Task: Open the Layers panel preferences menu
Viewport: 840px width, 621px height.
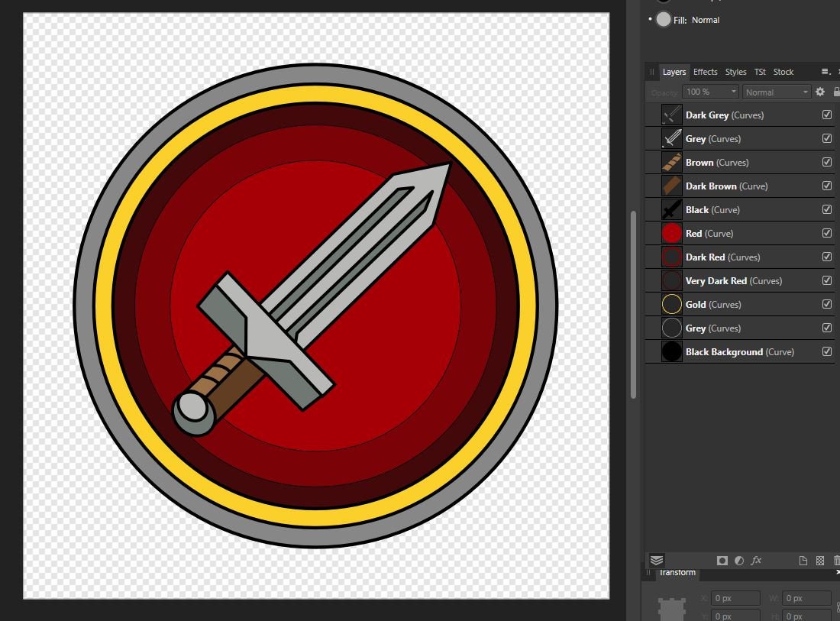Action: (x=825, y=71)
